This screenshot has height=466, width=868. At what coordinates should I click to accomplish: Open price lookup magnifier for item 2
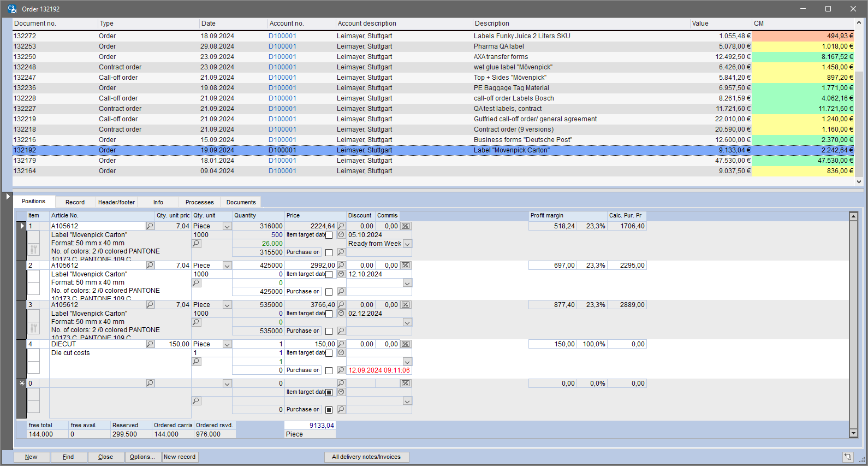341,266
